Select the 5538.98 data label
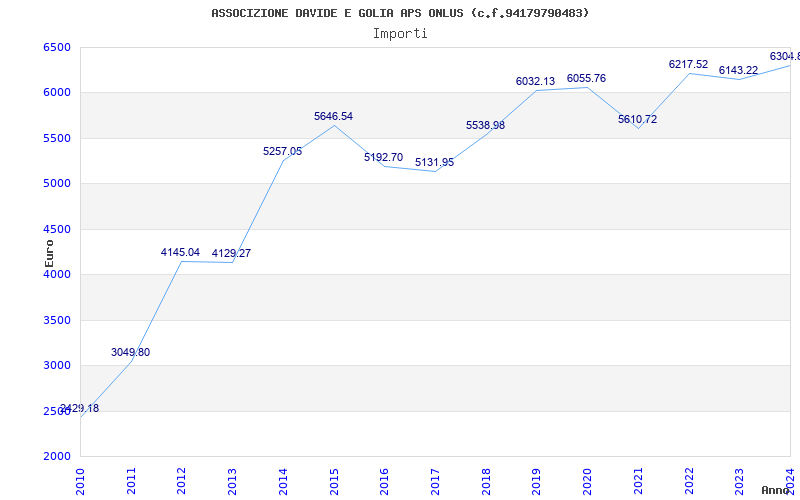 [486, 126]
